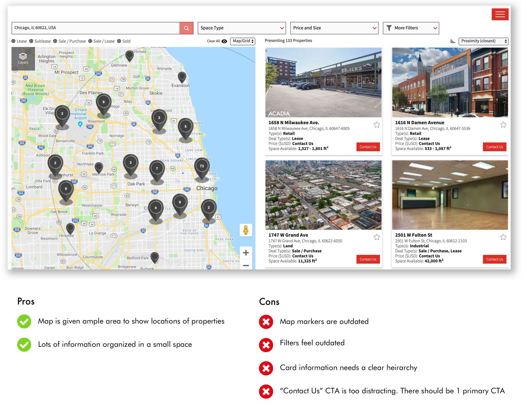532x407 pixels.
Task: Open the More Filters dropdown
Action: [411, 28]
